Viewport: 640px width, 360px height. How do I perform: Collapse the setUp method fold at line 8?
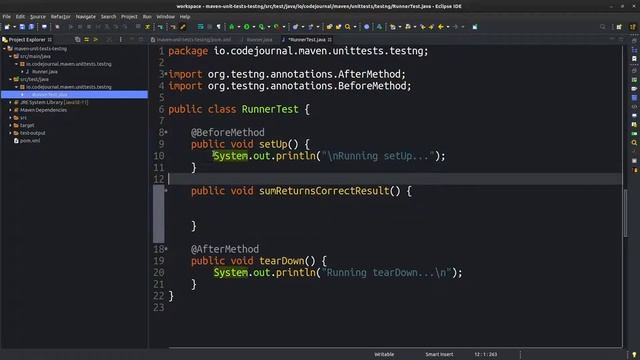tap(166, 132)
